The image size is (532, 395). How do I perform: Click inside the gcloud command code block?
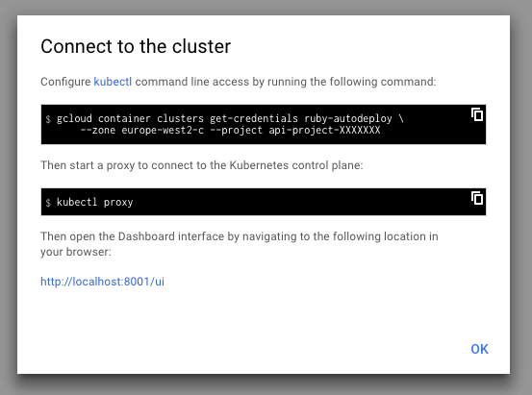pos(264,124)
